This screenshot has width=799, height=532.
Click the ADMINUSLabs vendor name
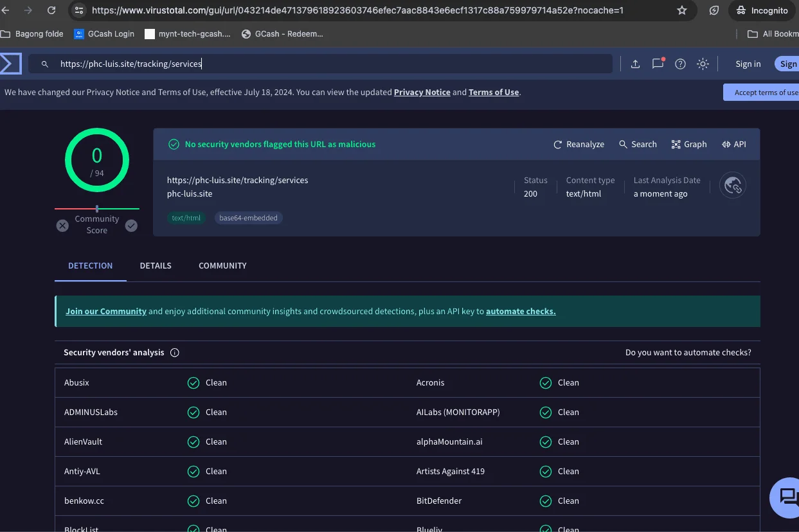91,412
